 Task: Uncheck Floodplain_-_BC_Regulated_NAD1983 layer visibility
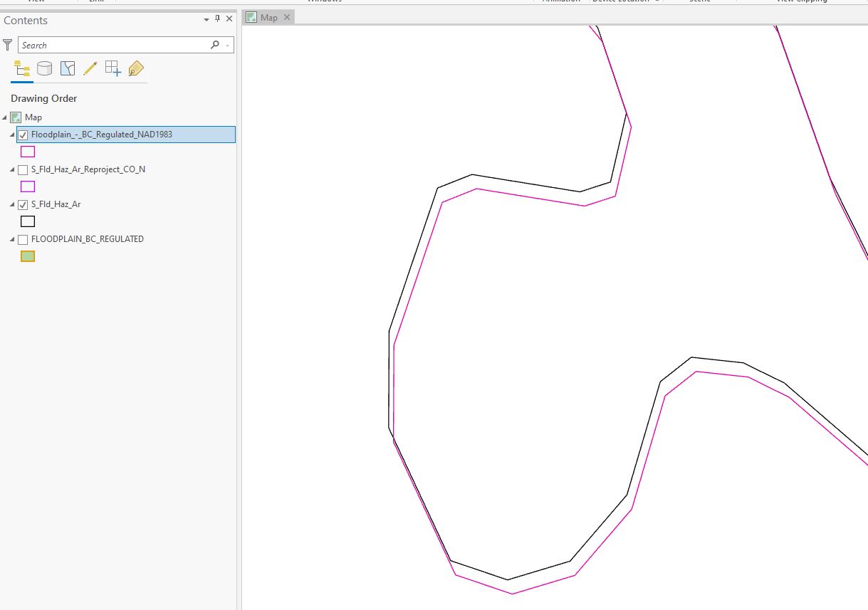[x=23, y=135]
